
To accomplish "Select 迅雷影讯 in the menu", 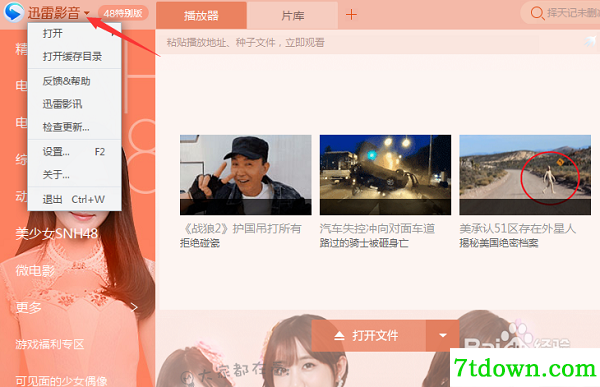I will [75, 104].
